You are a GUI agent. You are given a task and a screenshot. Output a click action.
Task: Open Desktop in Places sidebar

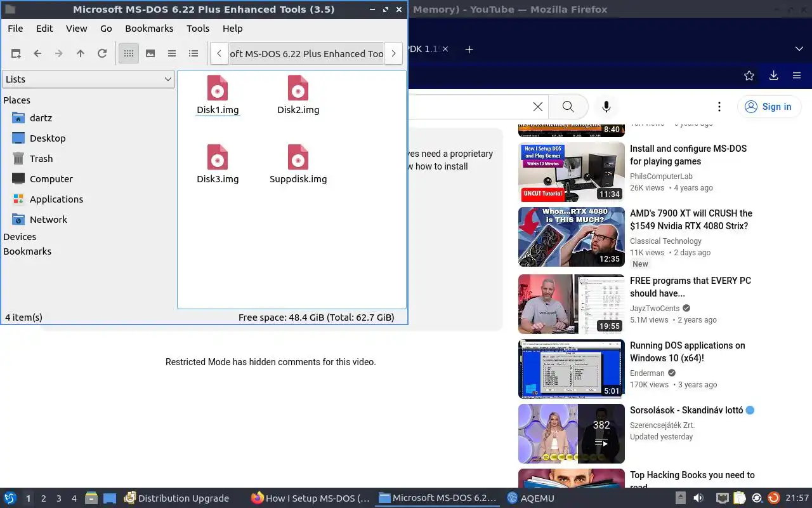(x=48, y=138)
